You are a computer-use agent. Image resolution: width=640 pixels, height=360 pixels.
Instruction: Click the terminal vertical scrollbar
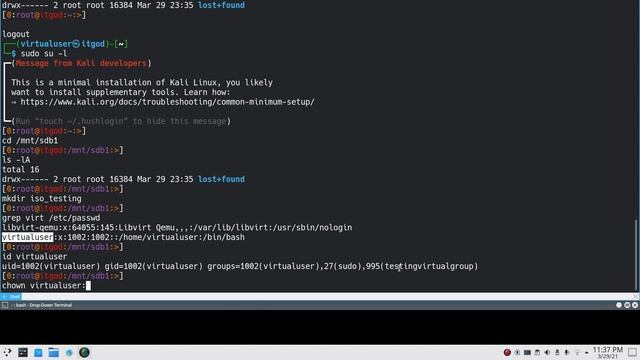click(x=636, y=254)
